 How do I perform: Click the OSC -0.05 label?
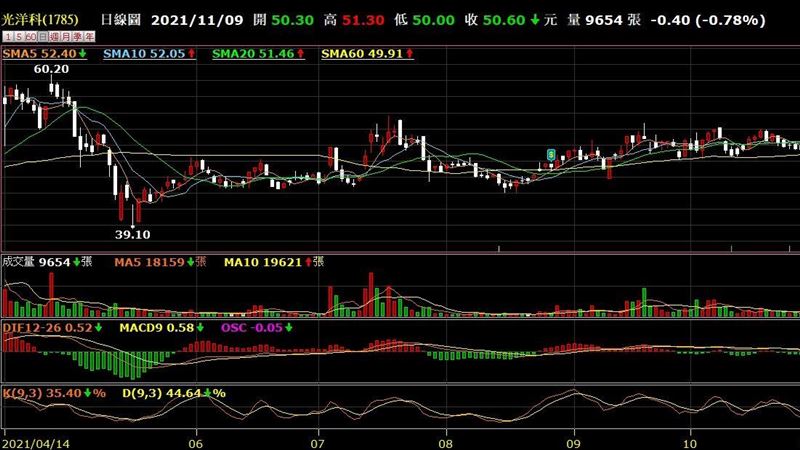(x=252, y=328)
